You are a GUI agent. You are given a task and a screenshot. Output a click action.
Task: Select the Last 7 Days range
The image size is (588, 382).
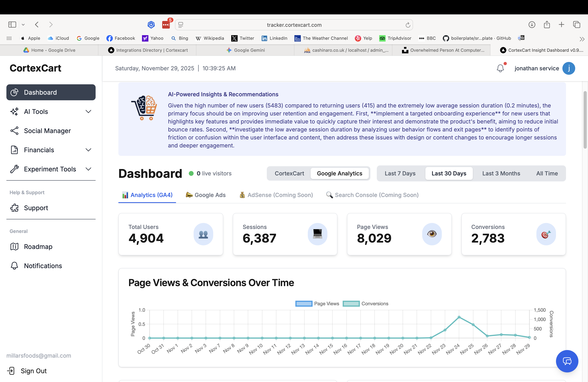pos(400,173)
